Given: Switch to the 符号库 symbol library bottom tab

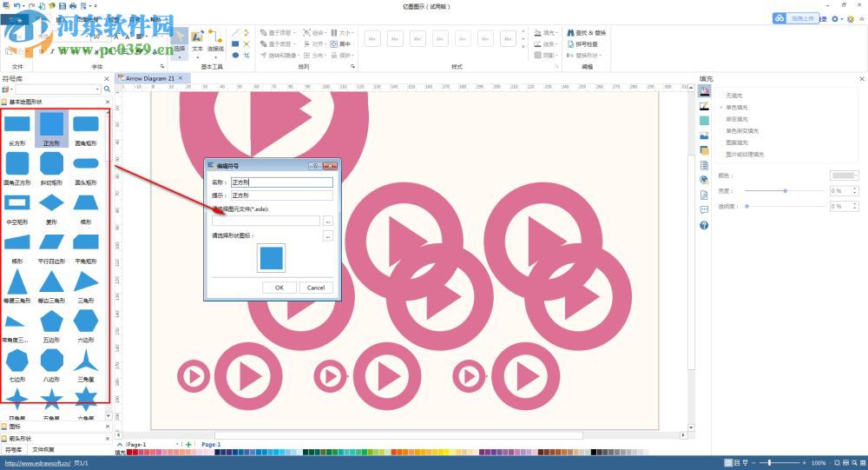Looking at the screenshot, I should tap(13, 449).
